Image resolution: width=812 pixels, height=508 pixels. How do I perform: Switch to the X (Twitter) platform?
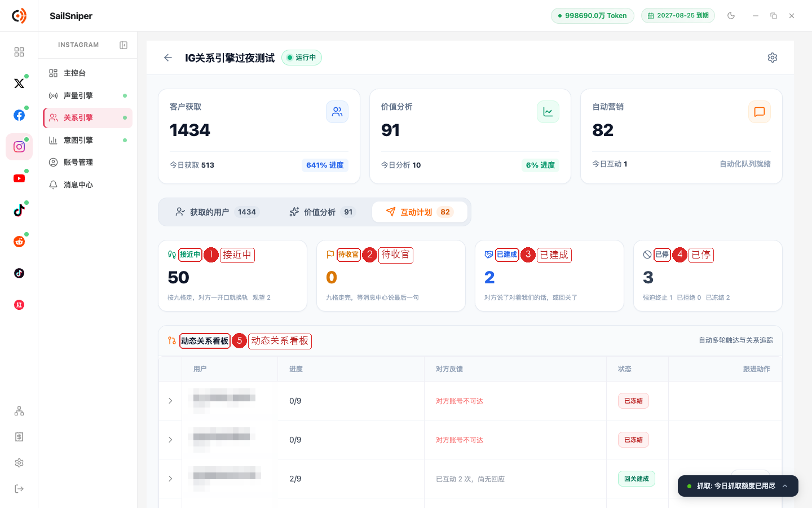tap(19, 84)
